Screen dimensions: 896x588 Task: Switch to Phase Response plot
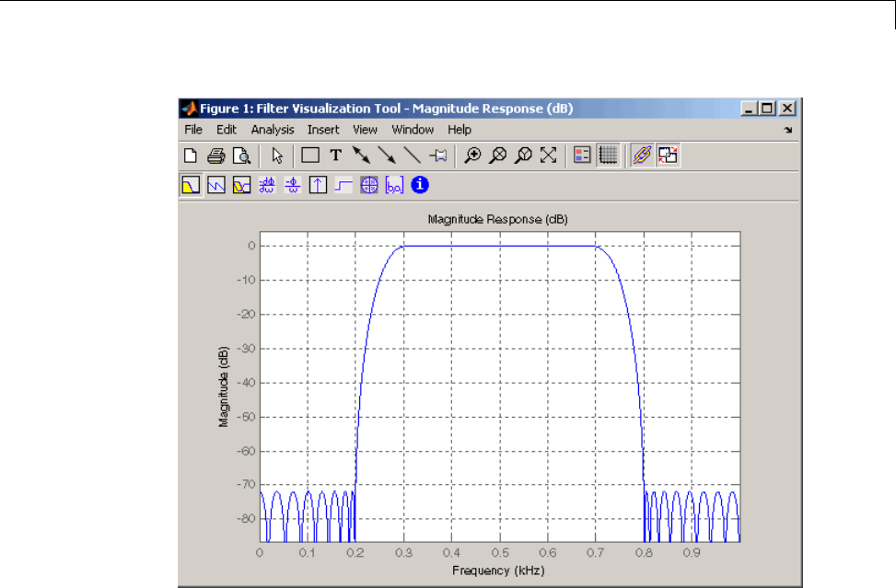click(216, 185)
